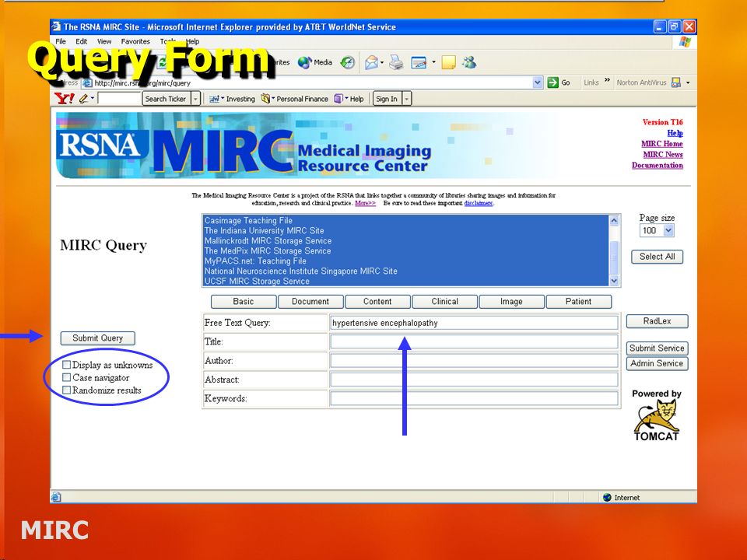Click the Mail envelope icon
The width and height of the screenshot is (747, 560).
click(371, 62)
